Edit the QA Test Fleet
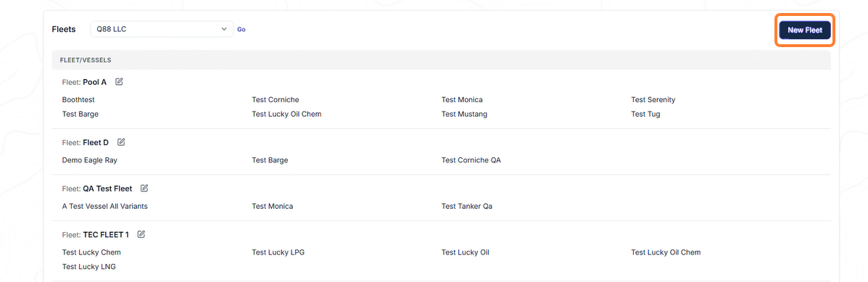Viewport: 868px width, 282px height. (x=144, y=188)
